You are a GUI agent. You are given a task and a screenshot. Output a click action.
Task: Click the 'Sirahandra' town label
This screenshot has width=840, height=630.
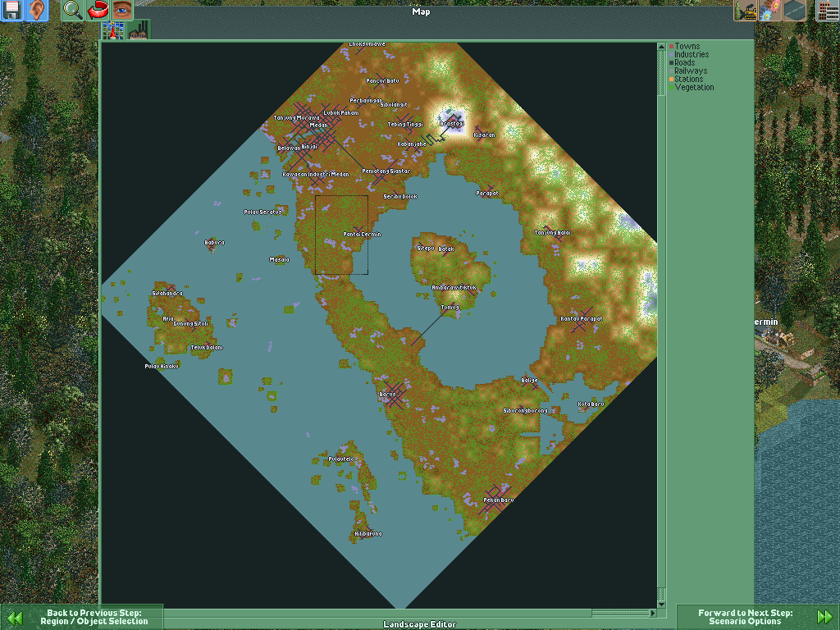coord(167,293)
